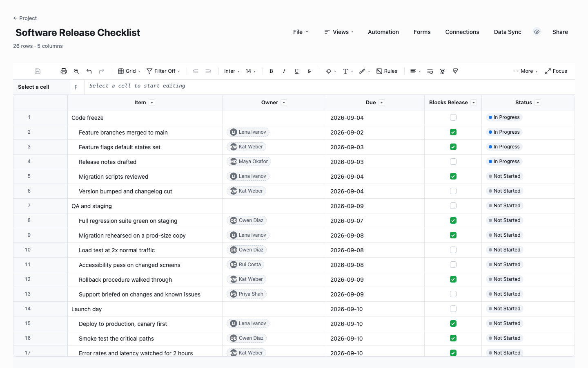This screenshot has width=588, height=368.
Task: Open the Inter font dropdown
Action: point(232,71)
